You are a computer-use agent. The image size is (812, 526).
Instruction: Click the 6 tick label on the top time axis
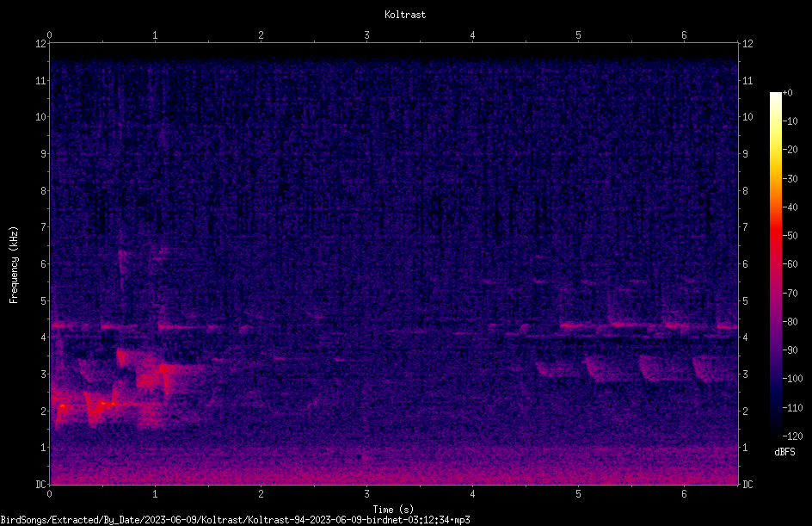tap(684, 35)
